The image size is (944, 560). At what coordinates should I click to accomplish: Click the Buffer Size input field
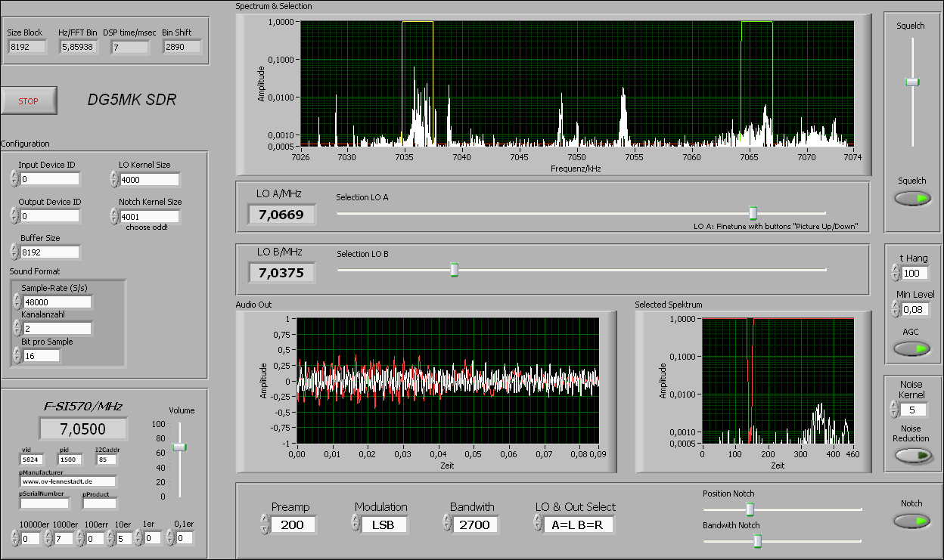tap(50, 252)
